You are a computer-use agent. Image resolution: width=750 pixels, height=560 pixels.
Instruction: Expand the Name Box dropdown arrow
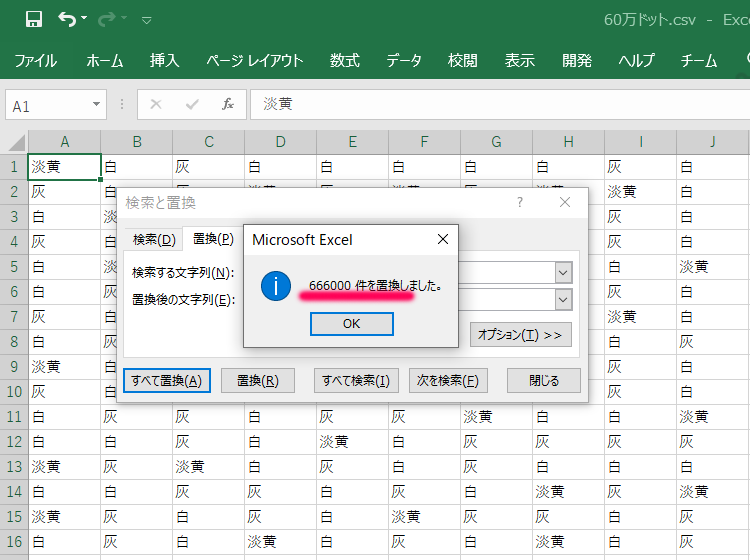click(96, 104)
